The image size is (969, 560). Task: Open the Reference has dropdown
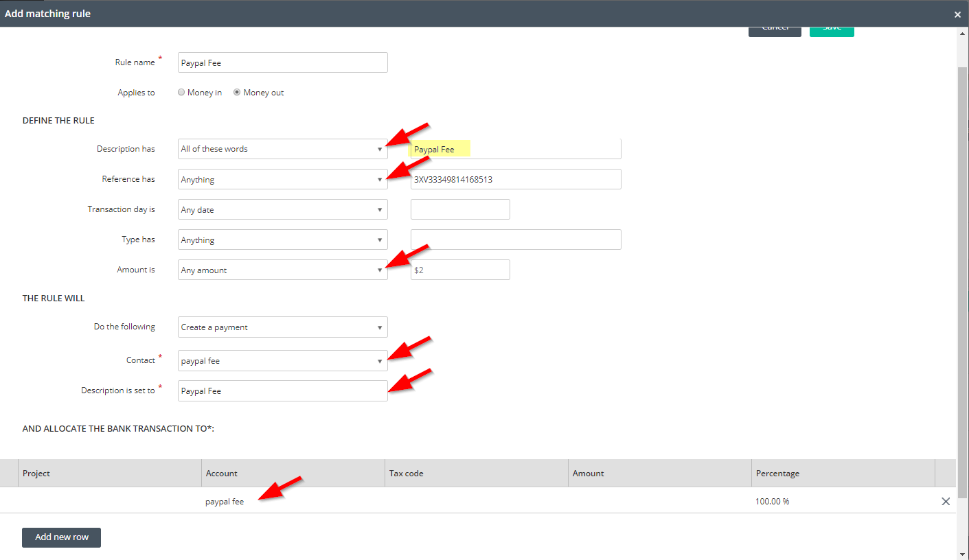[282, 179]
